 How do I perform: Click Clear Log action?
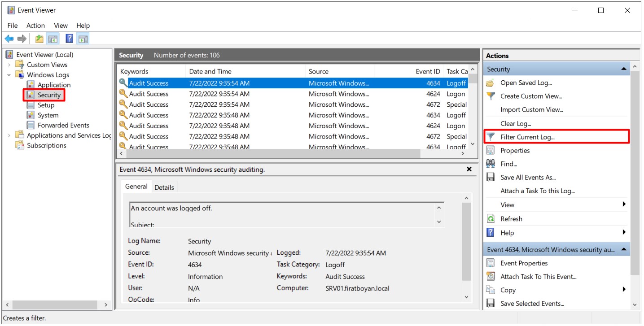coord(516,123)
